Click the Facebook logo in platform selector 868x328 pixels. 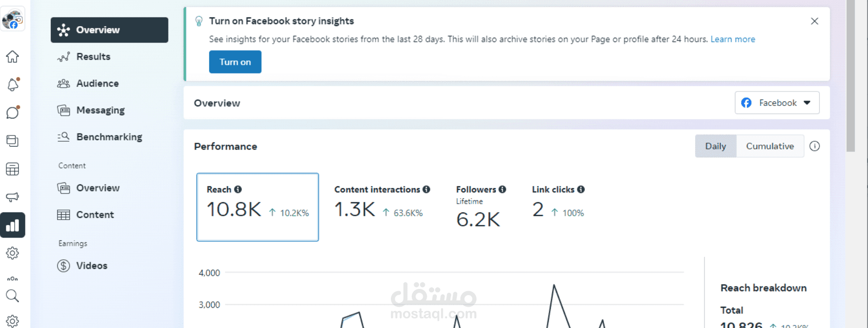point(746,103)
